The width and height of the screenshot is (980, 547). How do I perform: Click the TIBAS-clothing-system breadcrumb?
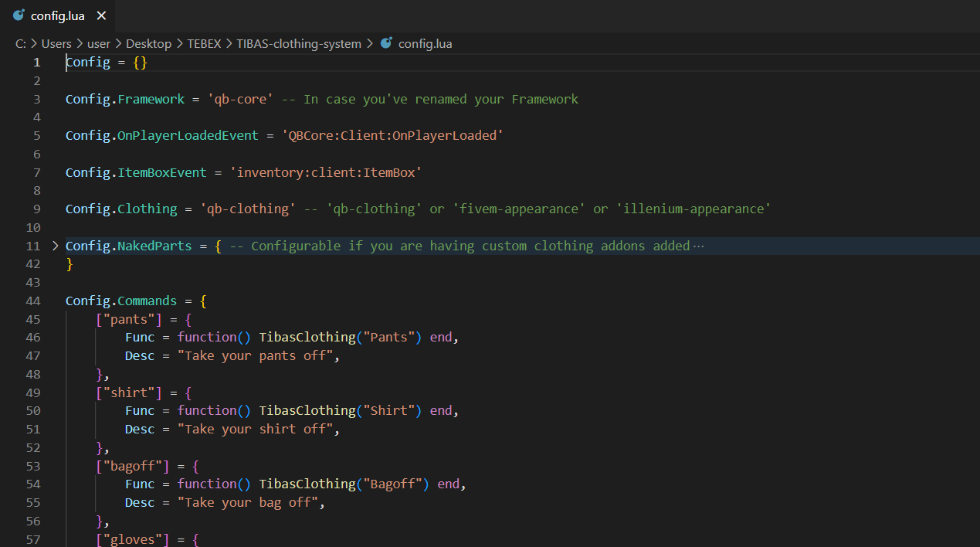pos(299,43)
